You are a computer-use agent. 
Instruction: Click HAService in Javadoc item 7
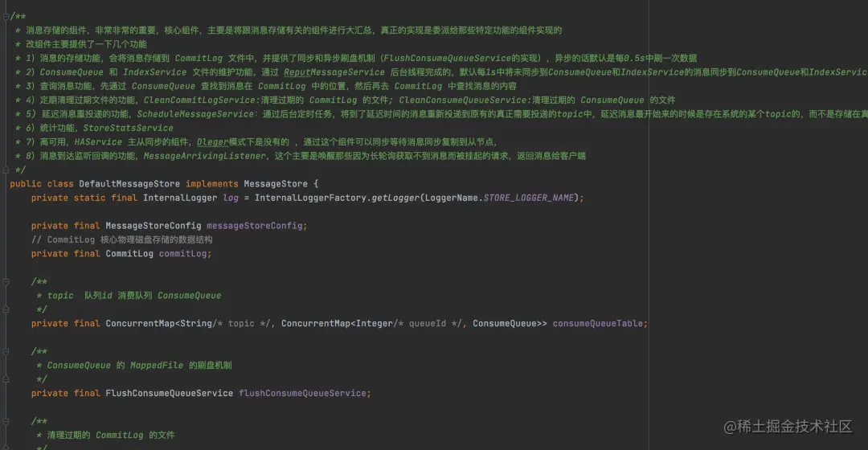pos(98,142)
